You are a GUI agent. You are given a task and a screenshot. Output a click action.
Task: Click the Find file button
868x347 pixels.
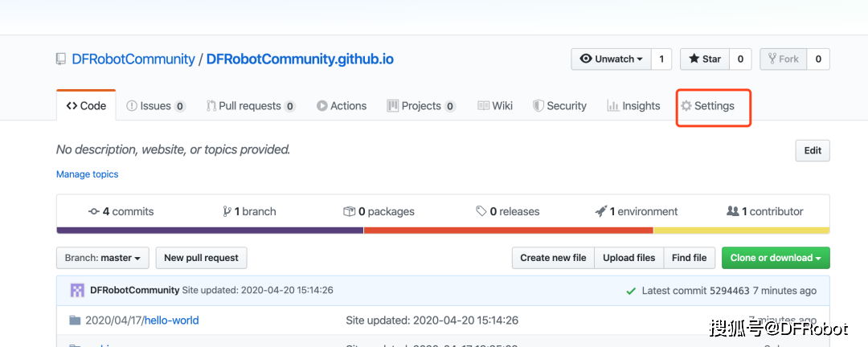click(x=690, y=258)
